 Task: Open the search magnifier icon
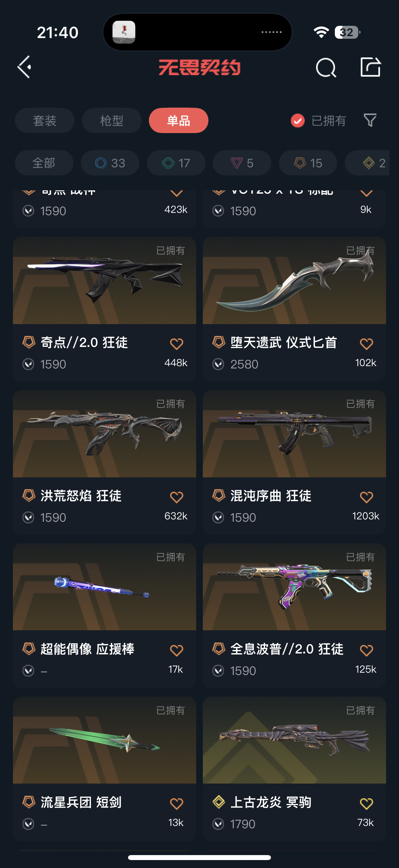[x=326, y=68]
